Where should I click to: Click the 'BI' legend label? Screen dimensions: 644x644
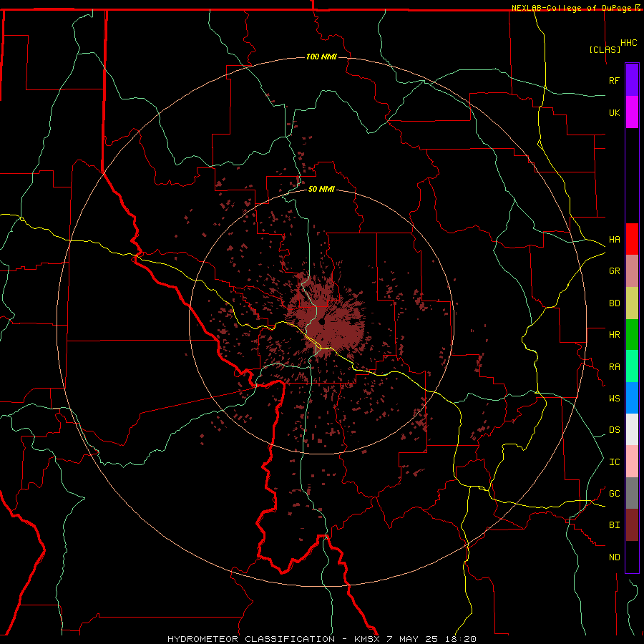(x=614, y=525)
